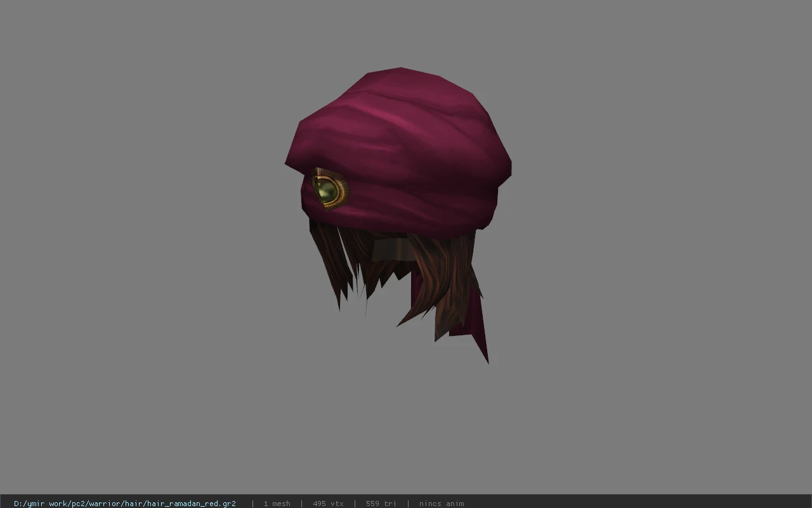Click the '1 mesh' status entry
This screenshot has height=508, width=812.
point(277,504)
